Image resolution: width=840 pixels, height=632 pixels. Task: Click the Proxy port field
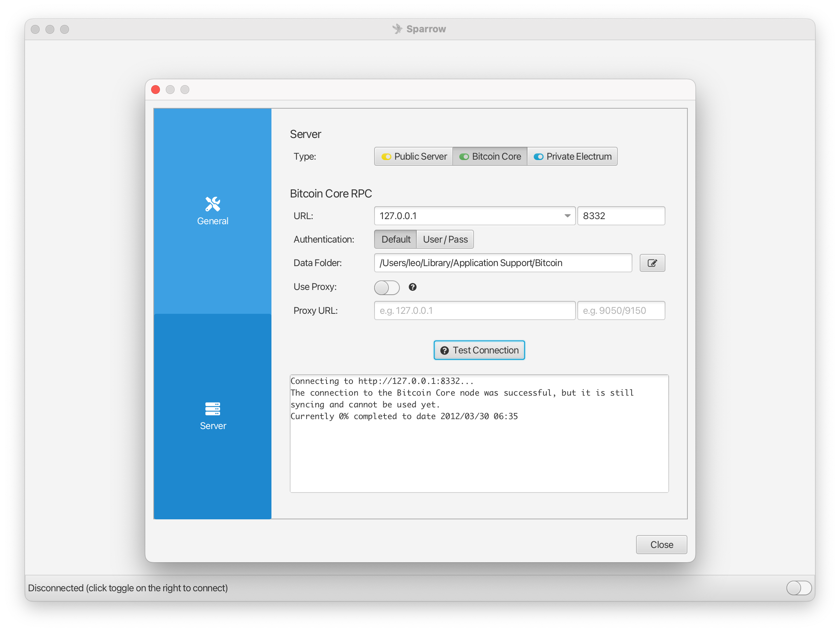click(621, 310)
